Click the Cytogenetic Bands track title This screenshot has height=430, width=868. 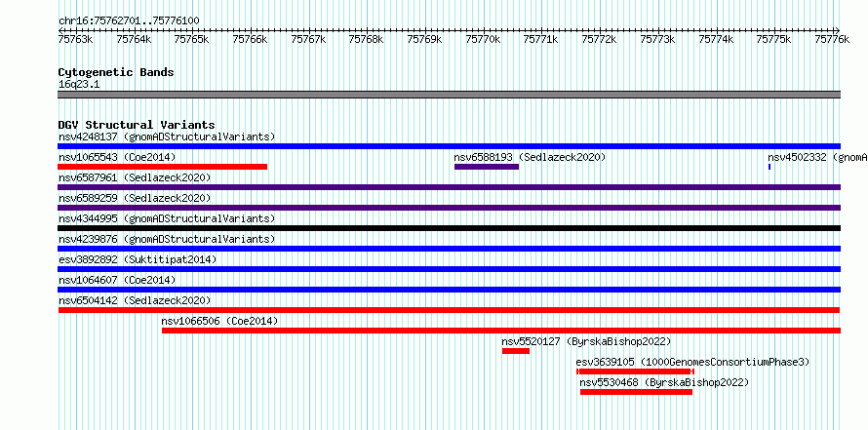pyautogui.click(x=116, y=72)
